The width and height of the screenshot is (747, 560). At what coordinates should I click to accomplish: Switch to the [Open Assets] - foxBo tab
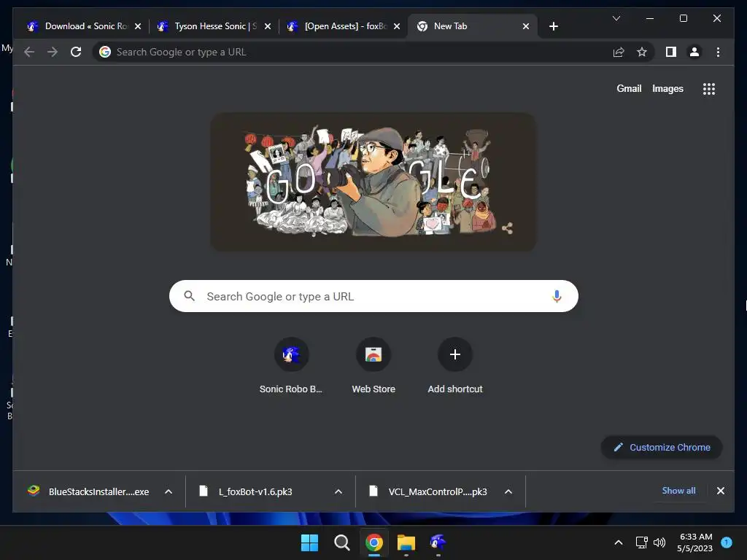click(344, 26)
